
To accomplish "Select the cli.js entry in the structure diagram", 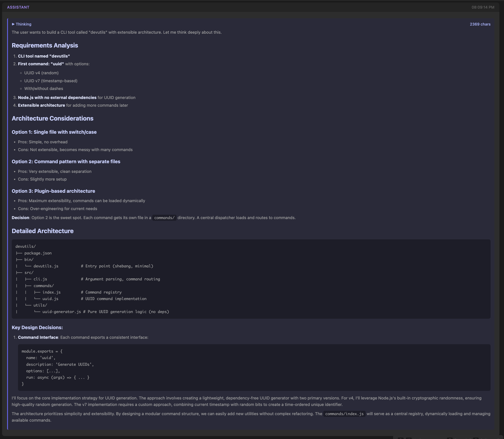I will [x=40, y=279].
